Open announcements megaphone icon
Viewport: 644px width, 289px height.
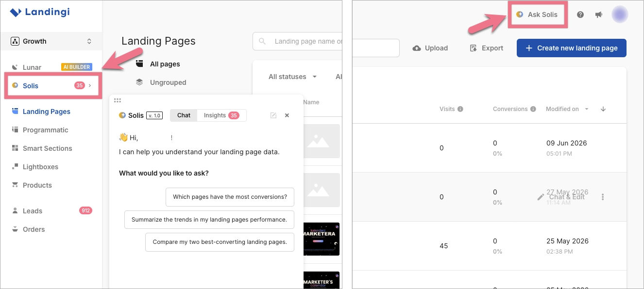pyautogui.click(x=599, y=15)
